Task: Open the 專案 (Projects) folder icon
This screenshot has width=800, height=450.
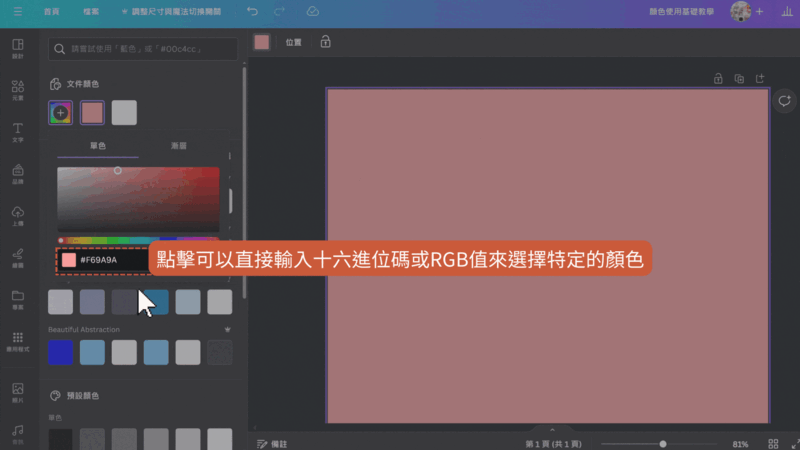Action: (x=18, y=300)
